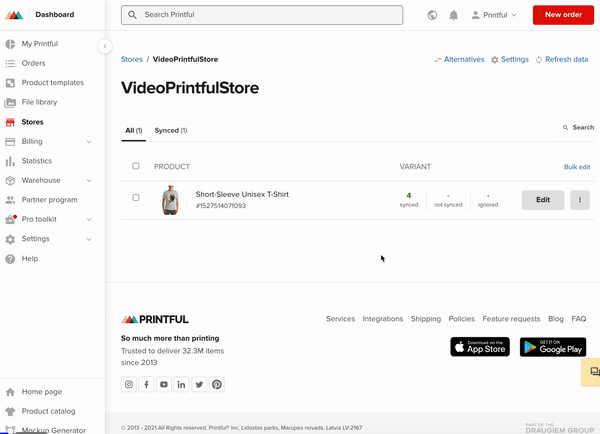Open Help question mark icon
600x434 pixels.
click(x=10, y=259)
